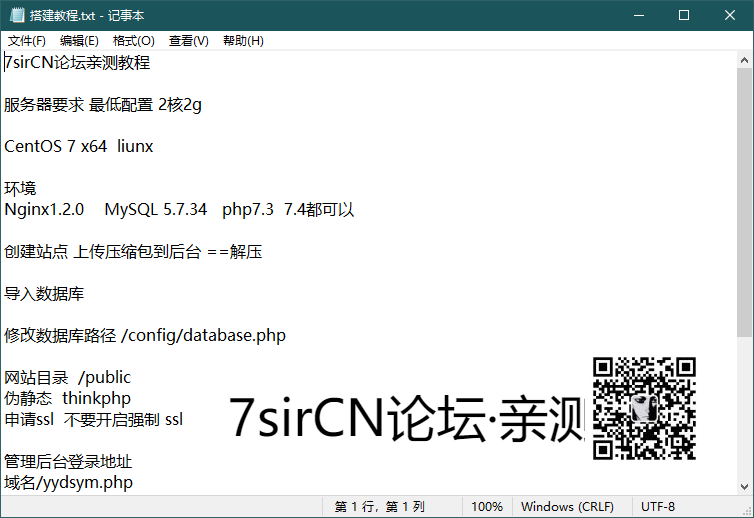
Task: Open the 格式(O) menu
Action: [x=133, y=41]
